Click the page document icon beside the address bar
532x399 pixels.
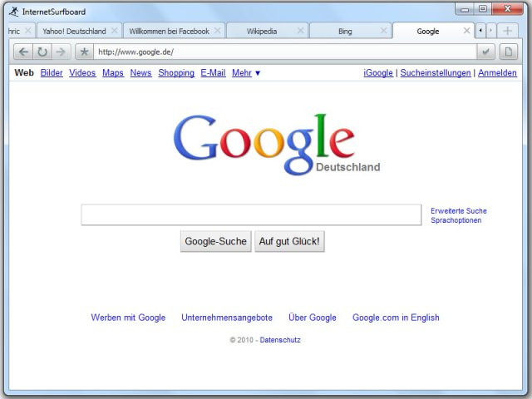508,52
